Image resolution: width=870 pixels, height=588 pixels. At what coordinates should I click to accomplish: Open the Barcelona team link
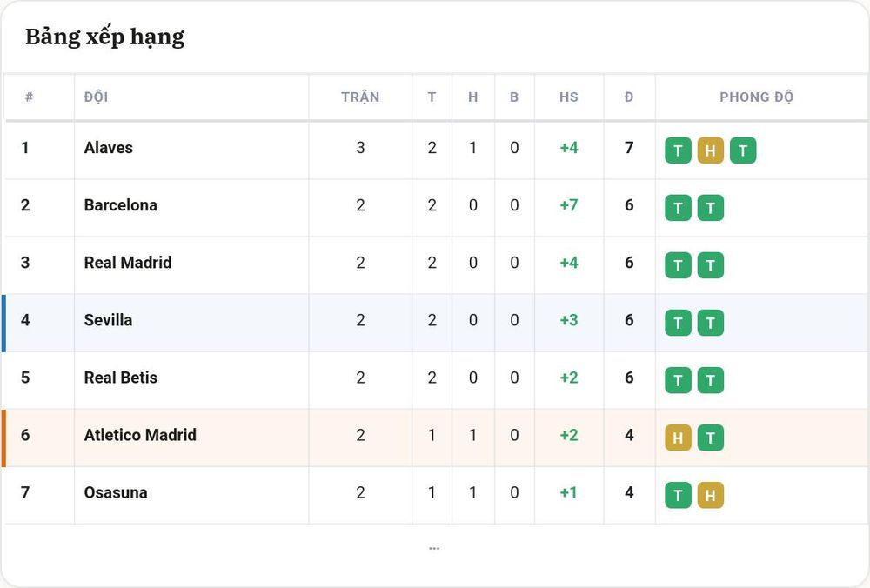click(120, 205)
